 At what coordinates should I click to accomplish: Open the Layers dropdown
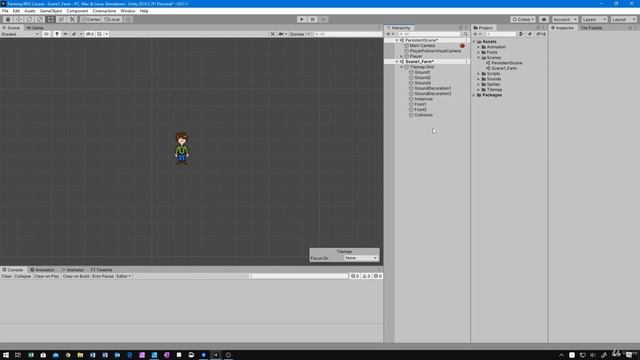click(x=594, y=19)
